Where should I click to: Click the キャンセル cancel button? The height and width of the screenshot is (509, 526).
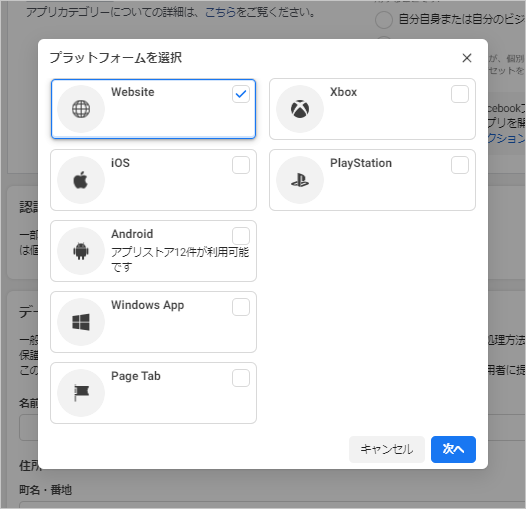pyautogui.click(x=387, y=449)
